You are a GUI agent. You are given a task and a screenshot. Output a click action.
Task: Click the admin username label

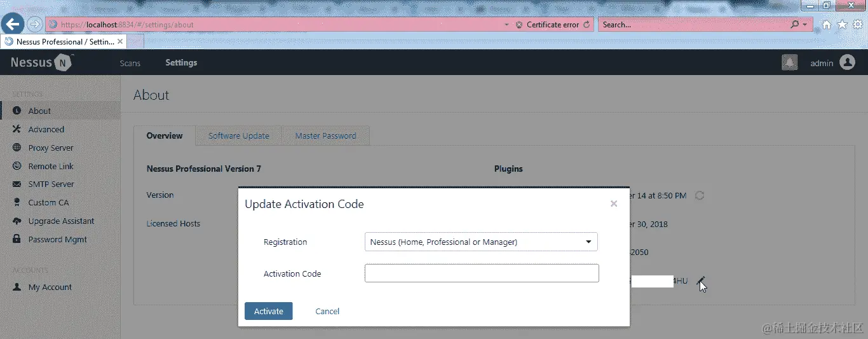[x=822, y=63]
